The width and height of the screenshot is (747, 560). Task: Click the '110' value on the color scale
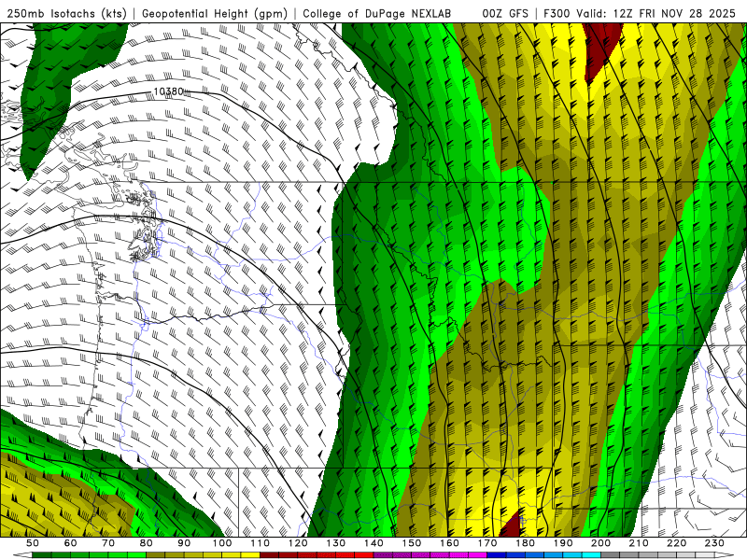[x=260, y=543]
